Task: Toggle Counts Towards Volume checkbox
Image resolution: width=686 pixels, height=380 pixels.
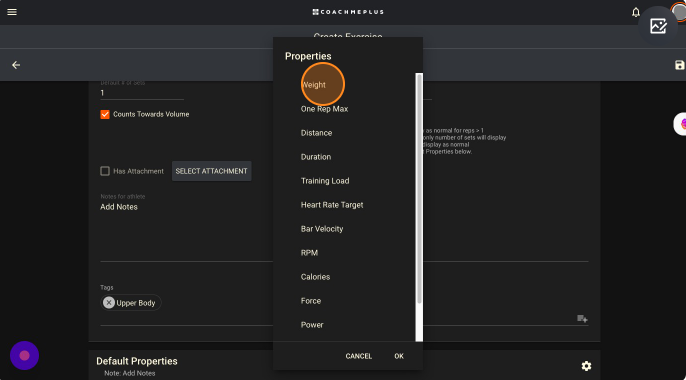Action: [105, 115]
